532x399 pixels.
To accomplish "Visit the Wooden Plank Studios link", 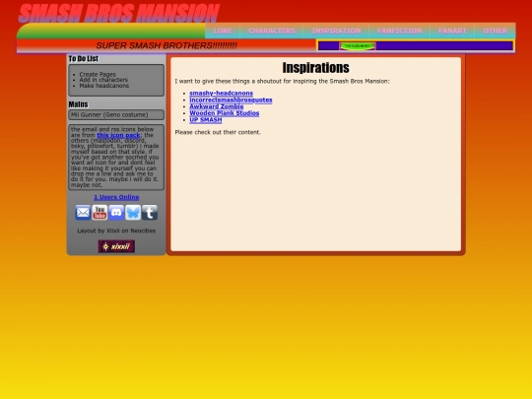I will [225, 113].
